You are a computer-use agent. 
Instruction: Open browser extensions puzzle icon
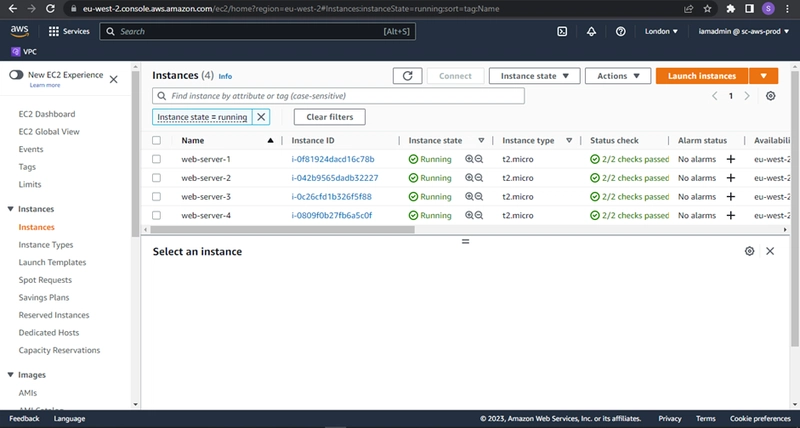tap(731, 9)
